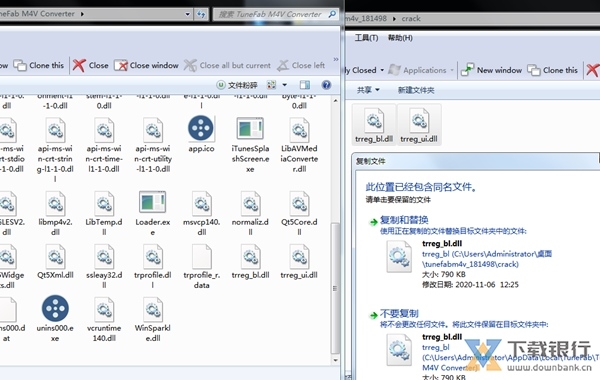This screenshot has height=380, width=600.
Task: Click the left window vertical scrollbar thumb
Action: tap(335, 288)
